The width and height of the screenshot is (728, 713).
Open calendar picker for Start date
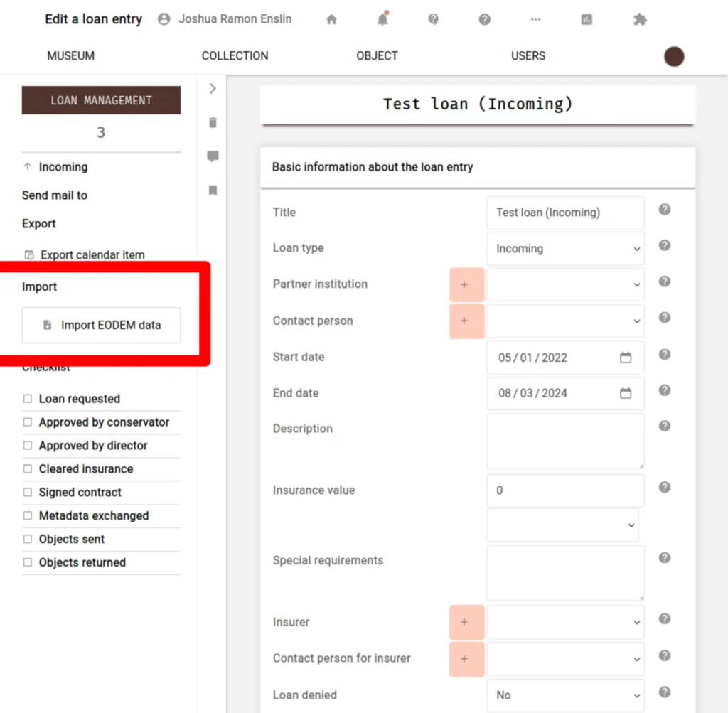click(626, 358)
